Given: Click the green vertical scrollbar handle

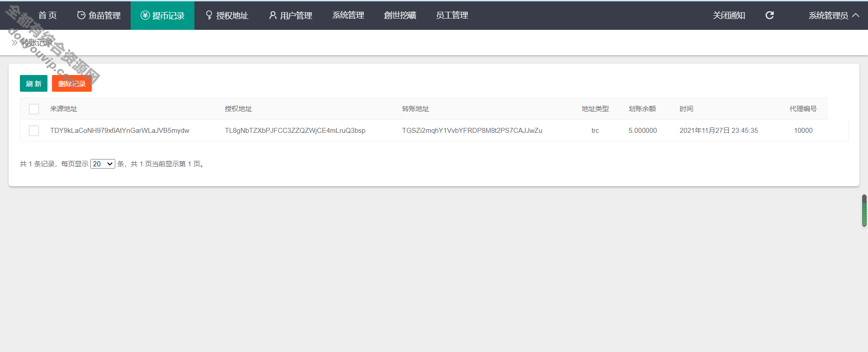Looking at the screenshot, I should click(x=864, y=211).
